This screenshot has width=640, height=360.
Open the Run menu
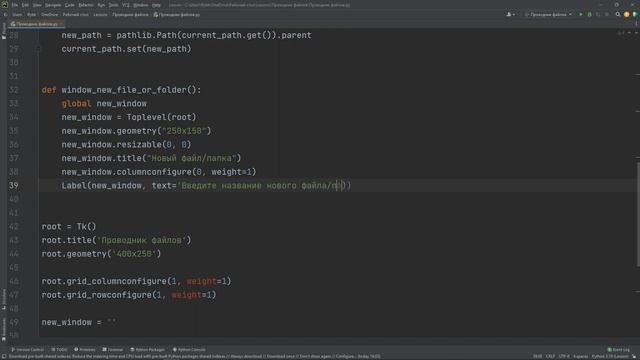click(101, 5)
